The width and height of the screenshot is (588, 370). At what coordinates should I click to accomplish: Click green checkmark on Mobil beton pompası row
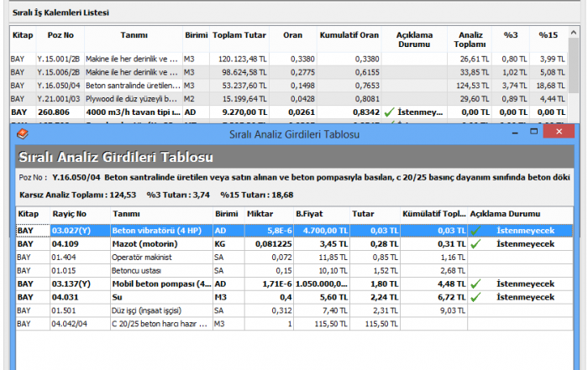pyautogui.click(x=475, y=283)
